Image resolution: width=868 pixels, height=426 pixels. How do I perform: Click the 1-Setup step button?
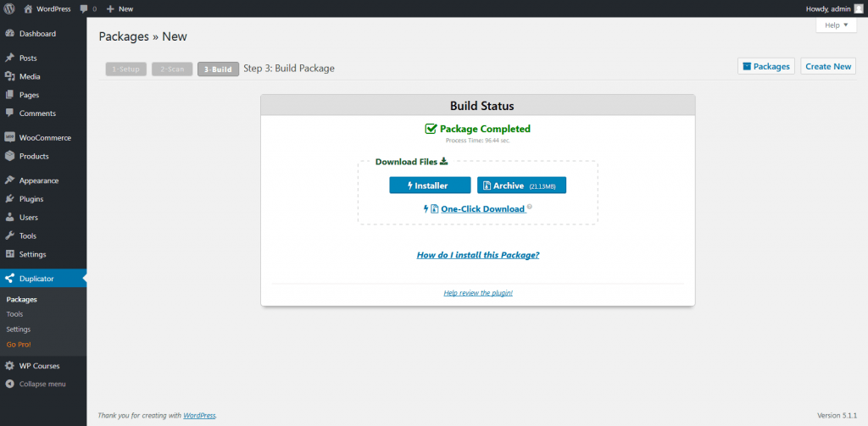(126, 69)
